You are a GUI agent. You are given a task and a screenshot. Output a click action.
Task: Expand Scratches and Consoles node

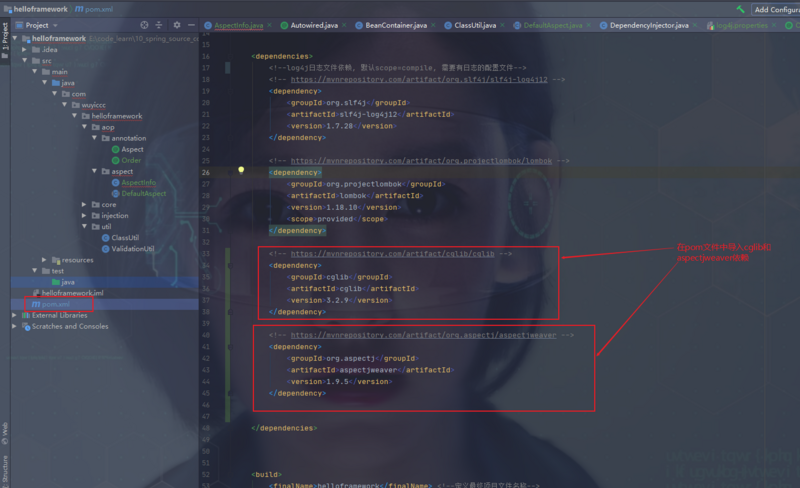(15, 326)
